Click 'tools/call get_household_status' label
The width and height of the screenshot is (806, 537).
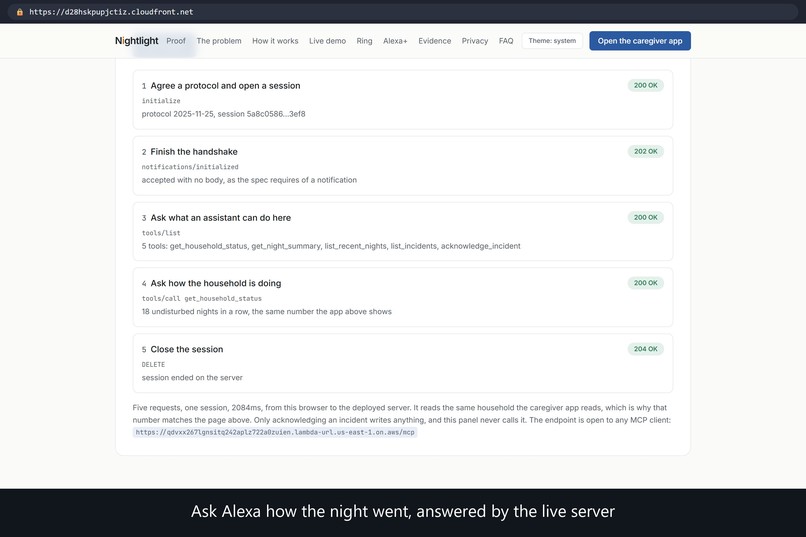[x=202, y=299]
